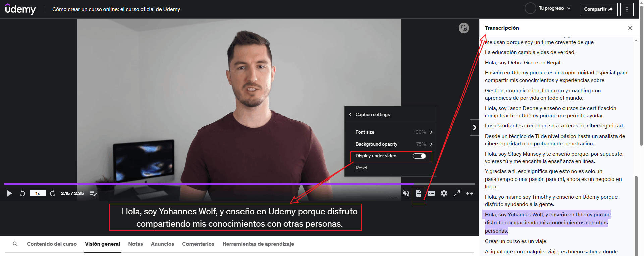644x256 pixels.
Task: Open Herramientas de aprendizaje tab
Action: 258,244
